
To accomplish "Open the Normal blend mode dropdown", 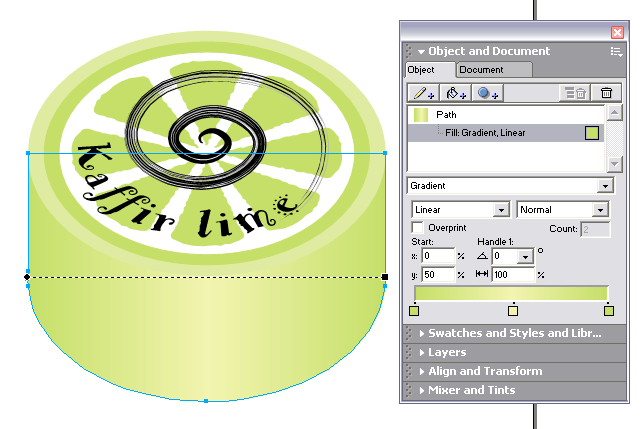I will point(600,210).
